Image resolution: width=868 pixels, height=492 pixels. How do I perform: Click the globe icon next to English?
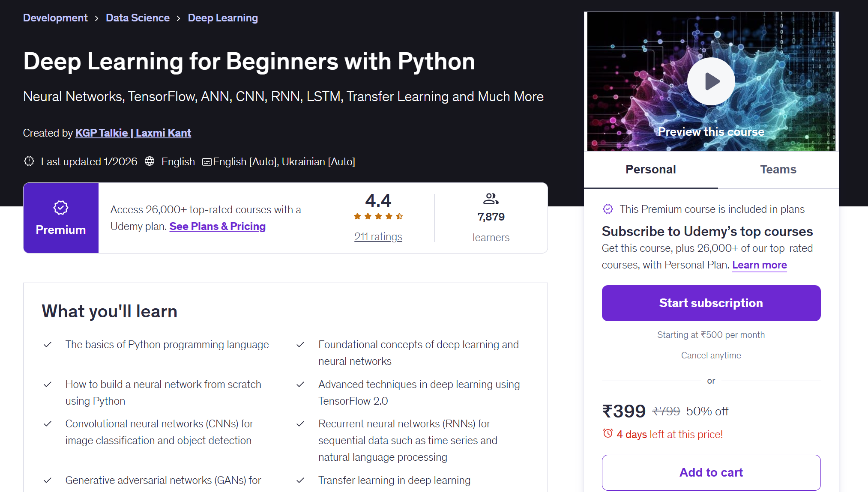[150, 161]
